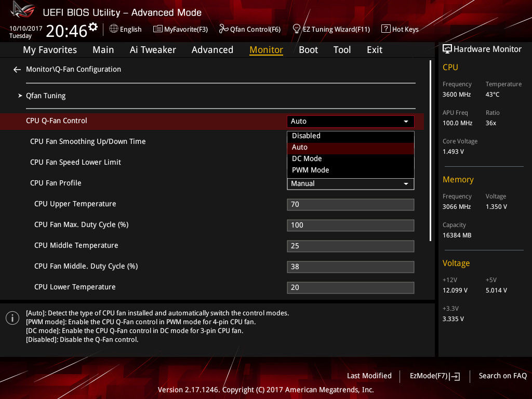
Task: Open the Ai Tweaker tab
Action: tap(153, 50)
